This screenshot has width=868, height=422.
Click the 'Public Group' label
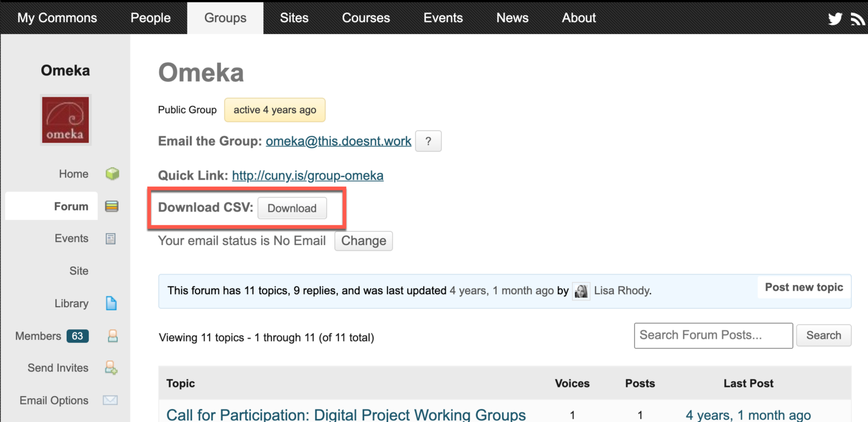(x=187, y=110)
